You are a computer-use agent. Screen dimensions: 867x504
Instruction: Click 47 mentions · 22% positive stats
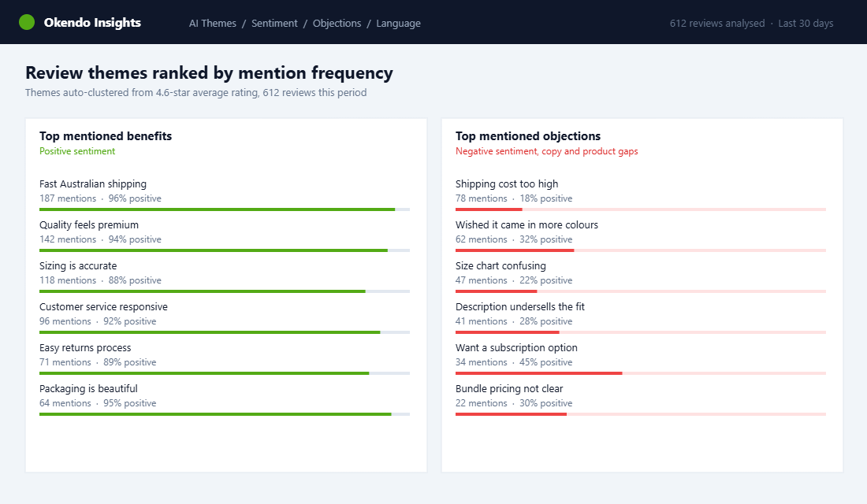tap(514, 280)
